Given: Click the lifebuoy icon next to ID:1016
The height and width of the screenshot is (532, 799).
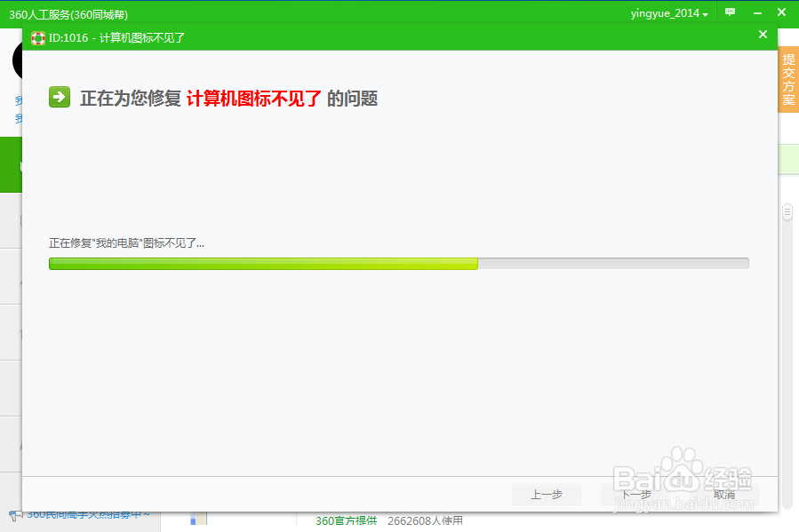Looking at the screenshot, I should (37, 38).
